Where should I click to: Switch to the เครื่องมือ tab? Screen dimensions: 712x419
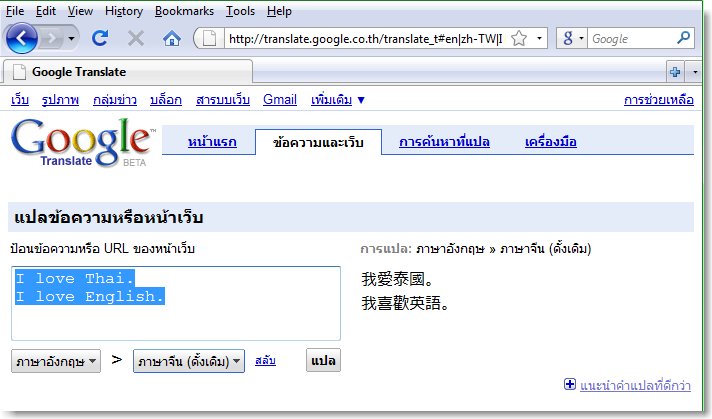(x=551, y=142)
